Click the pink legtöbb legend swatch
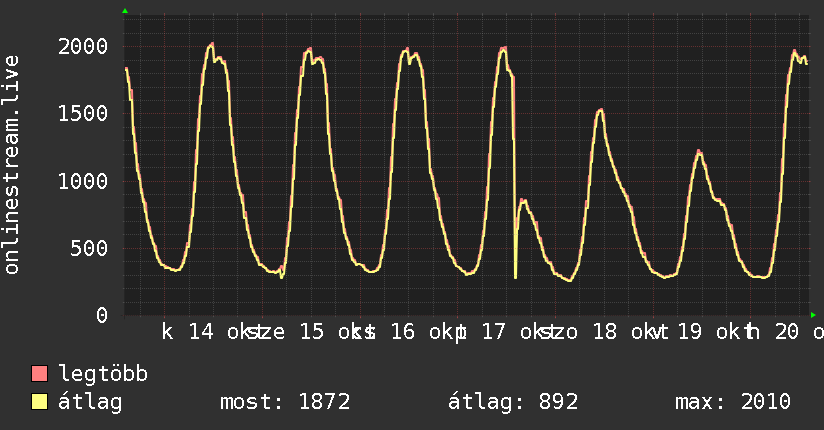824x430 pixels. [39, 373]
